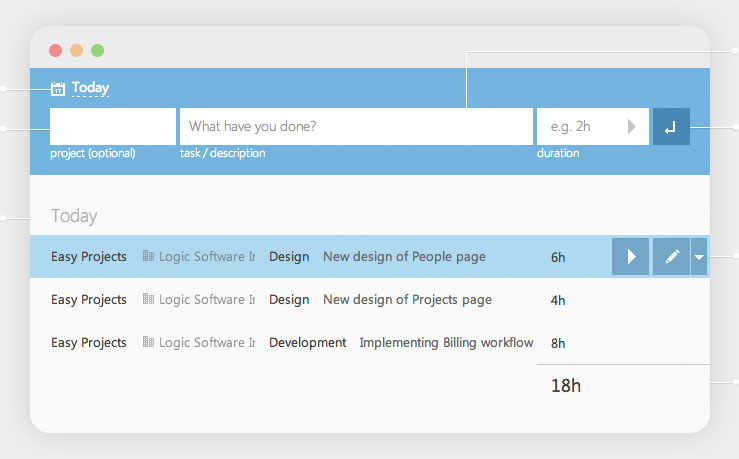The width and height of the screenshot is (739, 459).
Task: Expand dropdown arrow next to pencil icon
Action: [699, 257]
